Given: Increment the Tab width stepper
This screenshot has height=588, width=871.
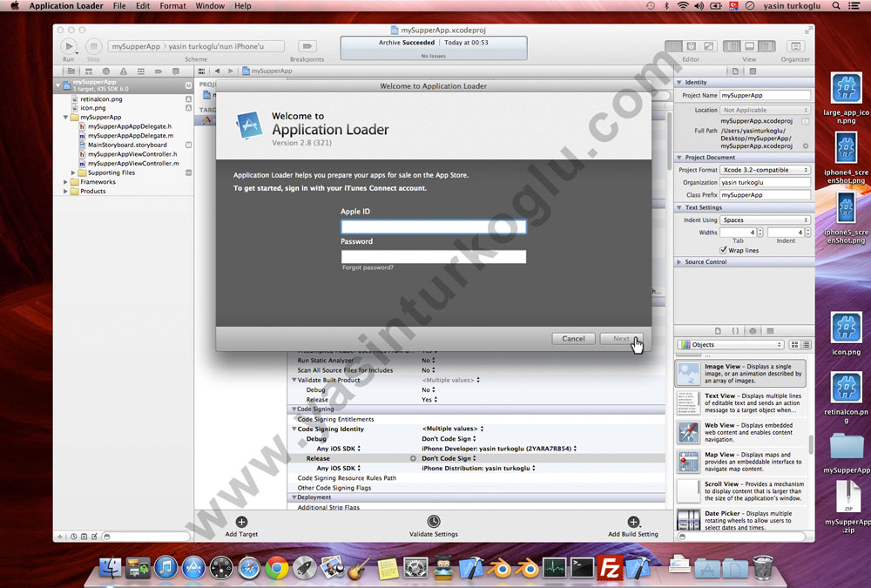Looking at the screenshot, I should [x=760, y=230].
